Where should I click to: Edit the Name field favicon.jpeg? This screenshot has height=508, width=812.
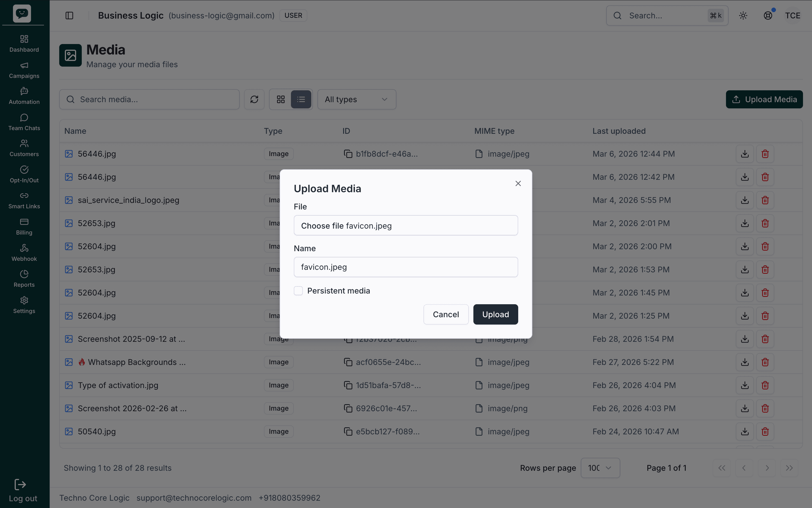pyautogui.click(x=406, y=267)
